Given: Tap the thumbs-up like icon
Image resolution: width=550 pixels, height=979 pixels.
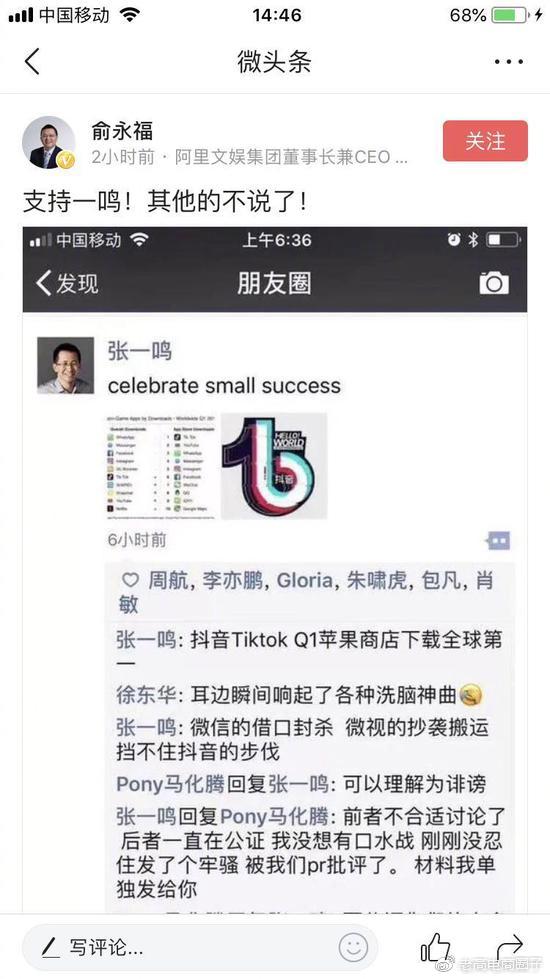Looking at the screenshot, I should (436, 948).
